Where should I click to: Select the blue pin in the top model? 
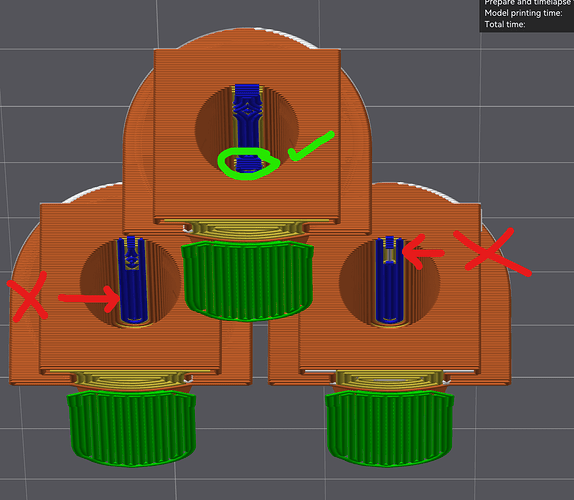(x=247, y=128)
